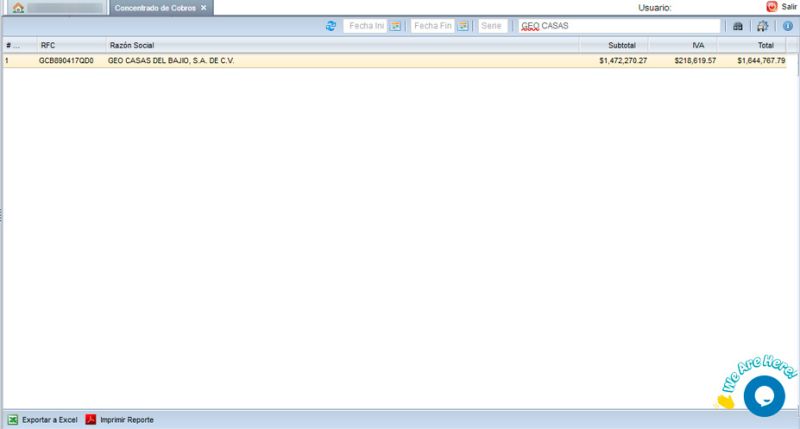Close the Concentrado de Cobros tab

[204, 8]
